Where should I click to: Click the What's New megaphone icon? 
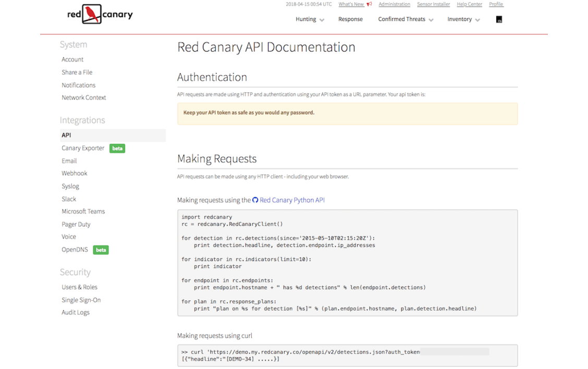(x=369, y=4)
